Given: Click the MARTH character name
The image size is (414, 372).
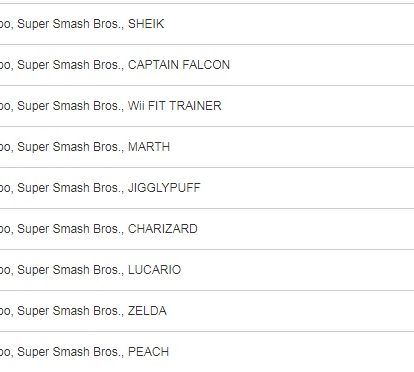Looking at the screenshot, I should (x=149, y=147).
